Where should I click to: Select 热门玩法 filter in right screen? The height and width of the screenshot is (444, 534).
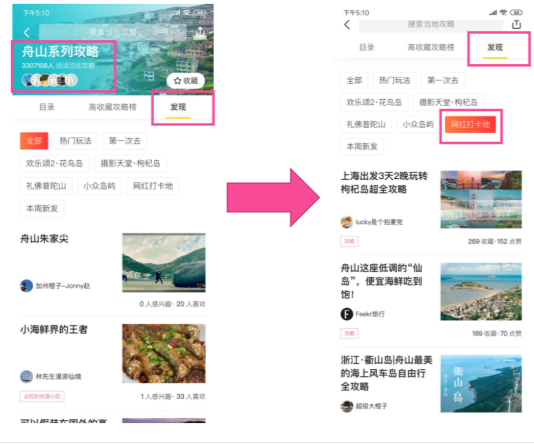pos(394,80)
